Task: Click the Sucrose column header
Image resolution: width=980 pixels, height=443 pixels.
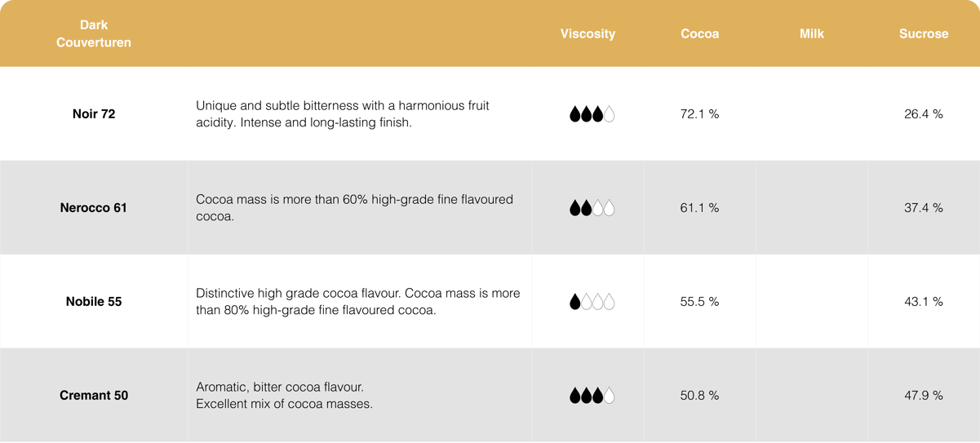Action: 923,33
